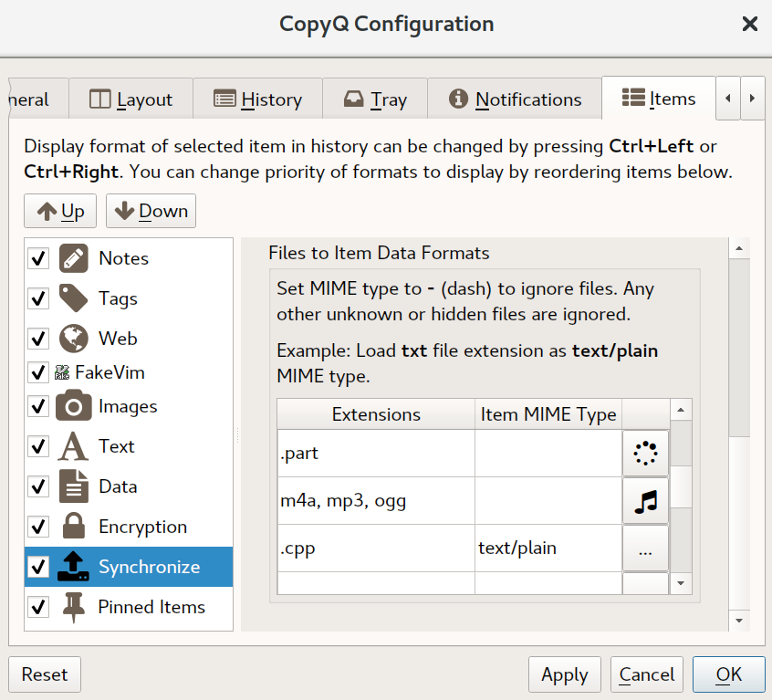This screenshot has width=772, height=700.
Task: Toggle the Text plugin checkbox
Action: (38, 446)
